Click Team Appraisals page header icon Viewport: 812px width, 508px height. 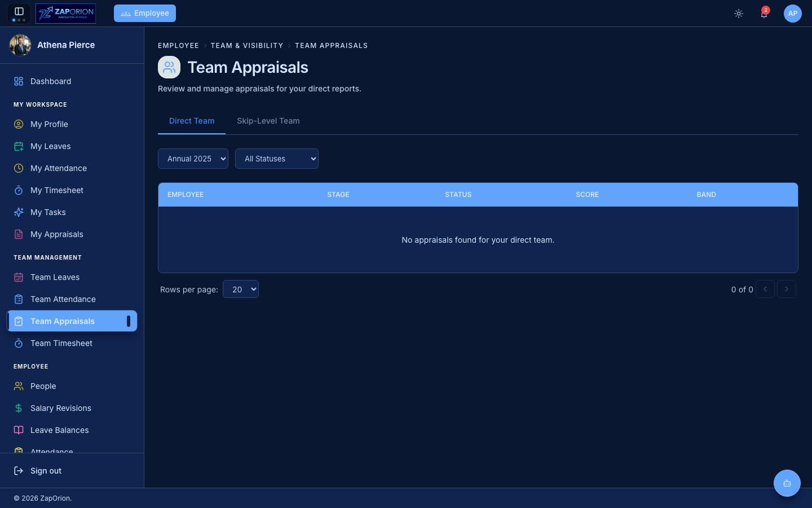tap(169, 67)
